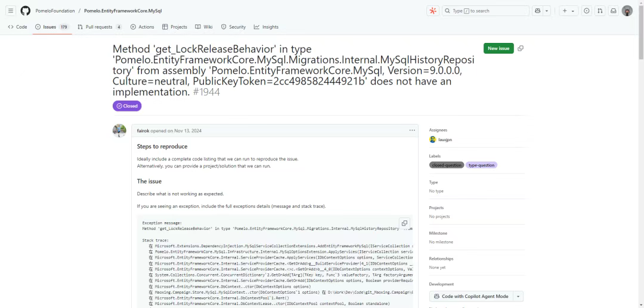
Task: Open the notifications inbox icon
Action: (613, 11)
